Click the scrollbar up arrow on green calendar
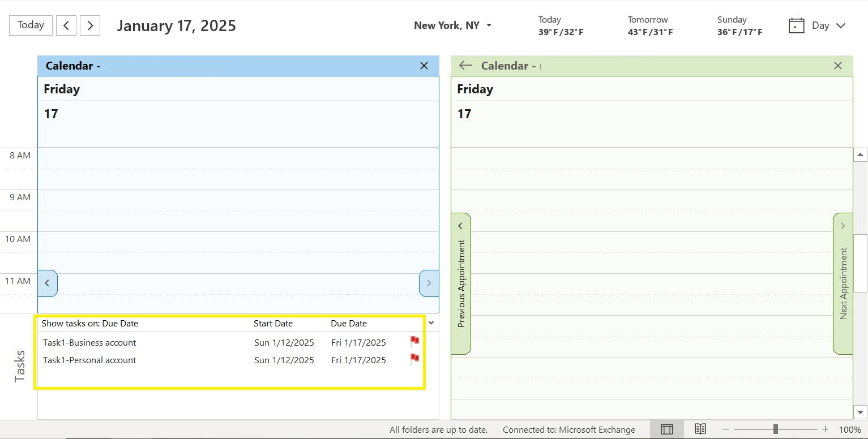The width and height of the screenshot is (868, 439). tap(860, 154)
